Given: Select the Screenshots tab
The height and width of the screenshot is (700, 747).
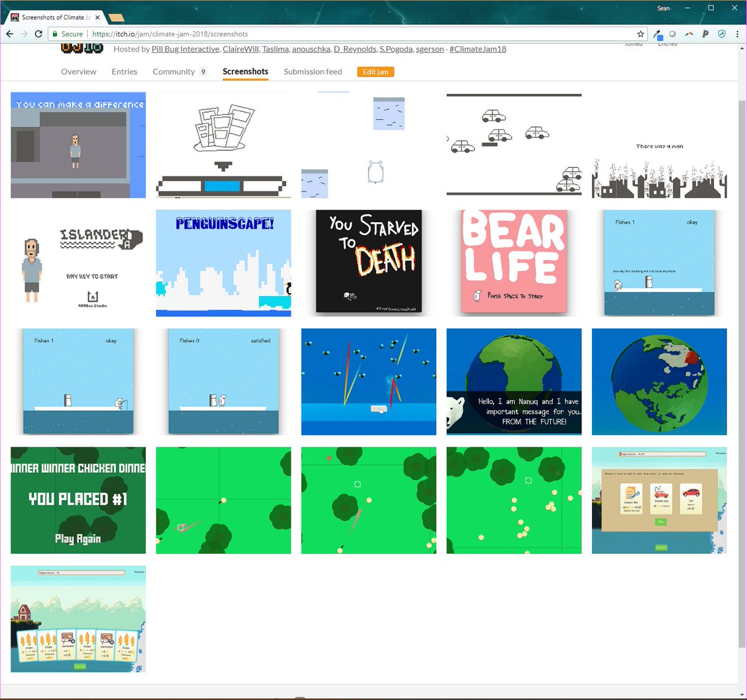Looking at the screenshot, I should [245, 72].
